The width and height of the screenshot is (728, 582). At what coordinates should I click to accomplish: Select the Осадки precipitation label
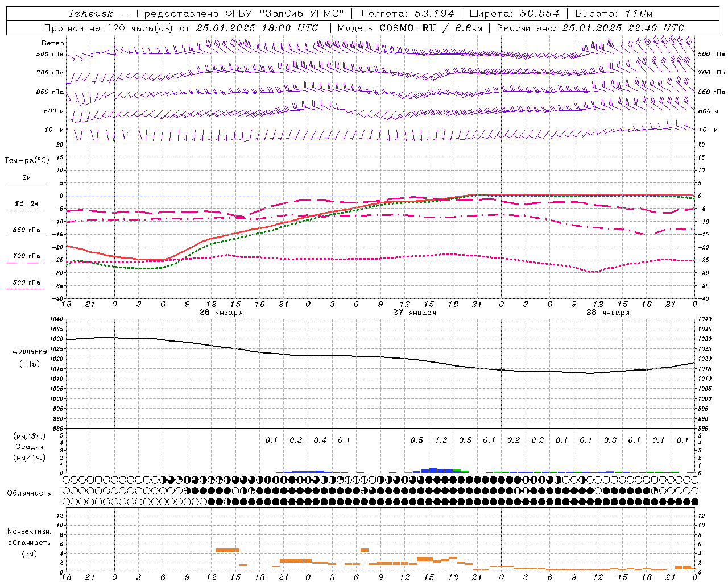(30, 447)
